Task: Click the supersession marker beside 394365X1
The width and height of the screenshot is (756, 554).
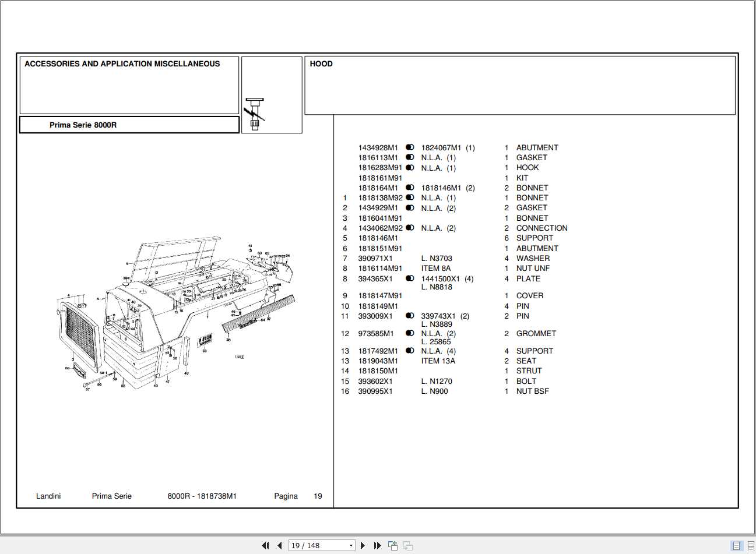Action: coord(410,278)
